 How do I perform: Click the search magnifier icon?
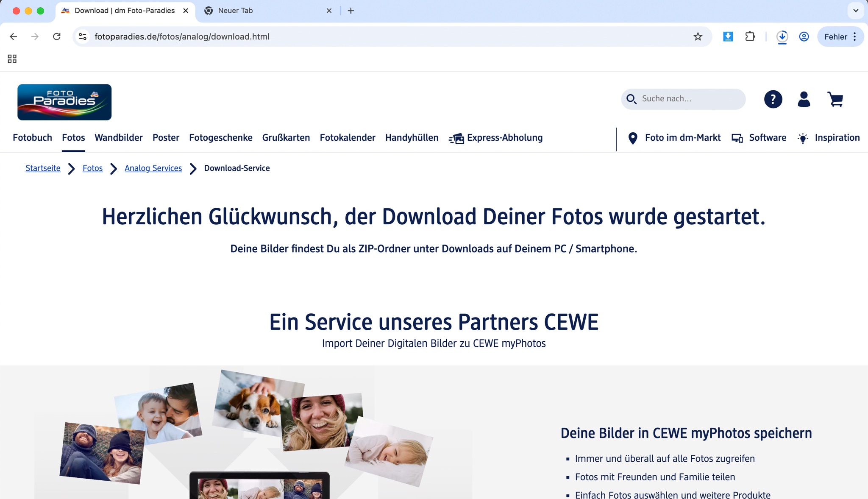click(632, 99)
